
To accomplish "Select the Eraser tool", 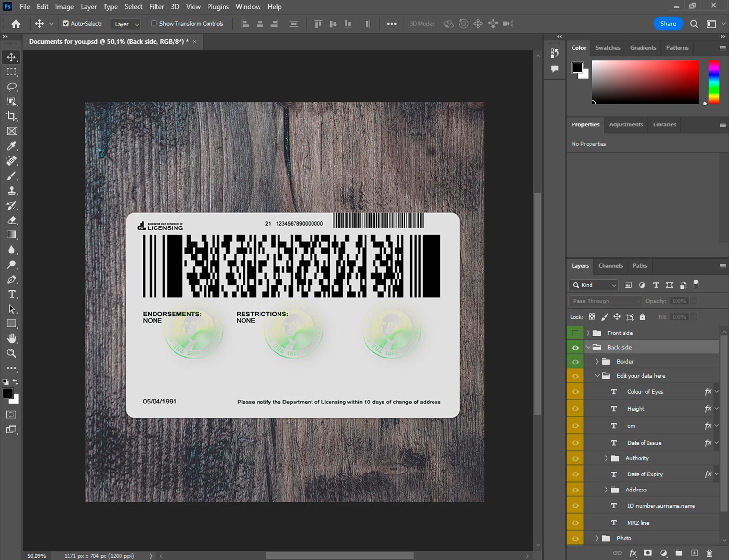I will point(11,220).
